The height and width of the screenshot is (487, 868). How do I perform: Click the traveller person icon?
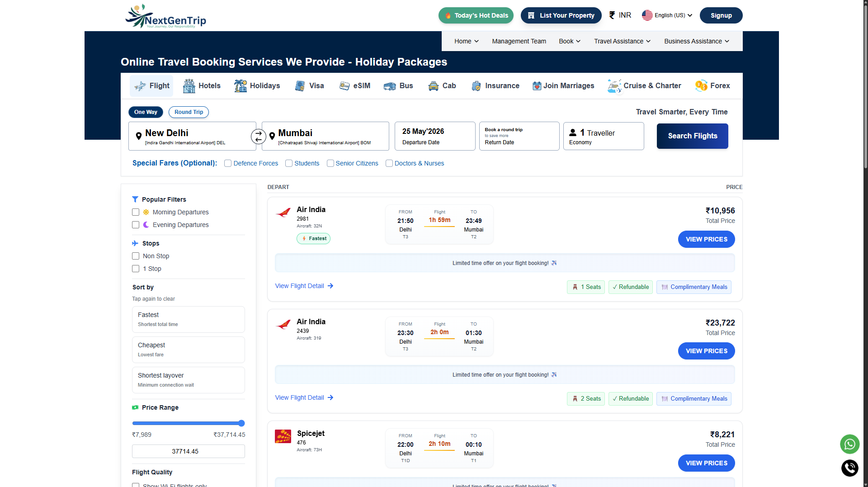tap(573, 132)
